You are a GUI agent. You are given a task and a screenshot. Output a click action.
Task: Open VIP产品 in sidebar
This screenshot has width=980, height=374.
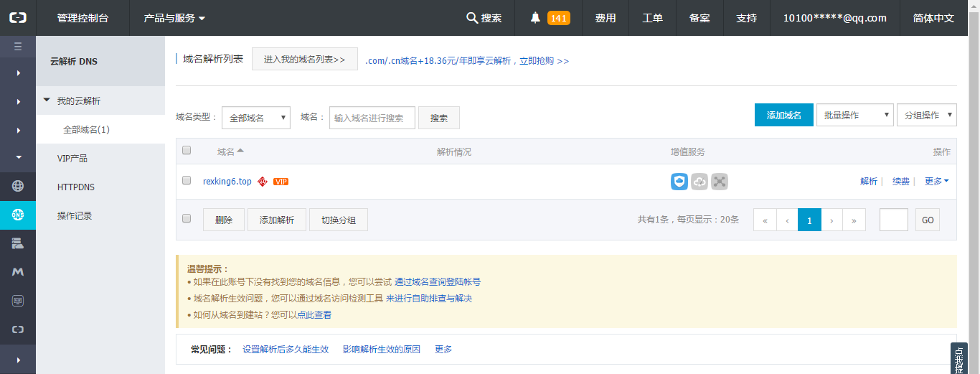[100, 158]
